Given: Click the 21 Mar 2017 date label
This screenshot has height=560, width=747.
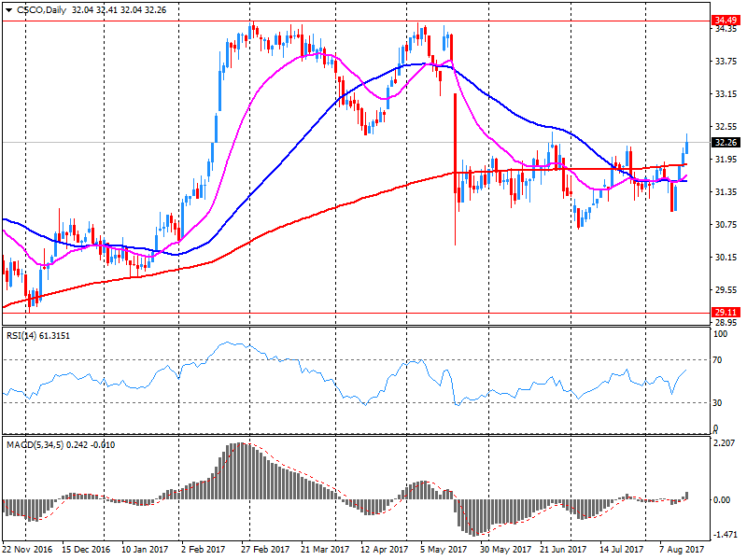Looking at the screenshot, I should click(x=325, y=550).
